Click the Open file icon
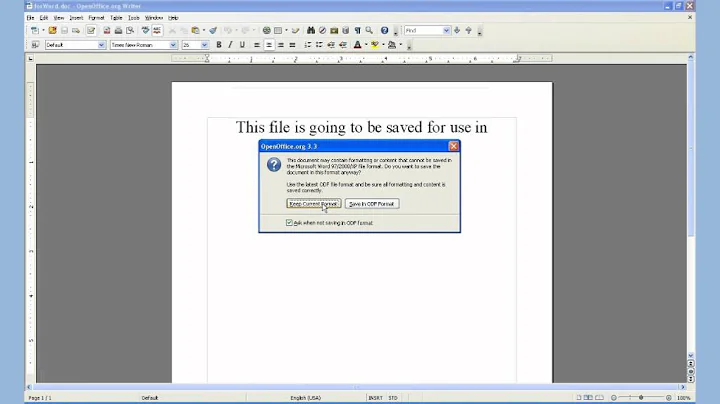The width and height of the screenshot is (720, 404). point(52,30)
